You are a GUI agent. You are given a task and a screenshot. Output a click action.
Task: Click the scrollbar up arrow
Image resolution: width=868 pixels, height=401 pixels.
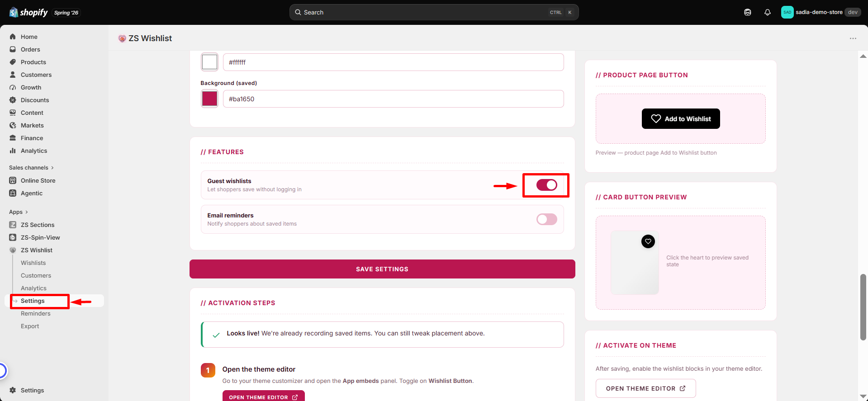coord(863,56)
